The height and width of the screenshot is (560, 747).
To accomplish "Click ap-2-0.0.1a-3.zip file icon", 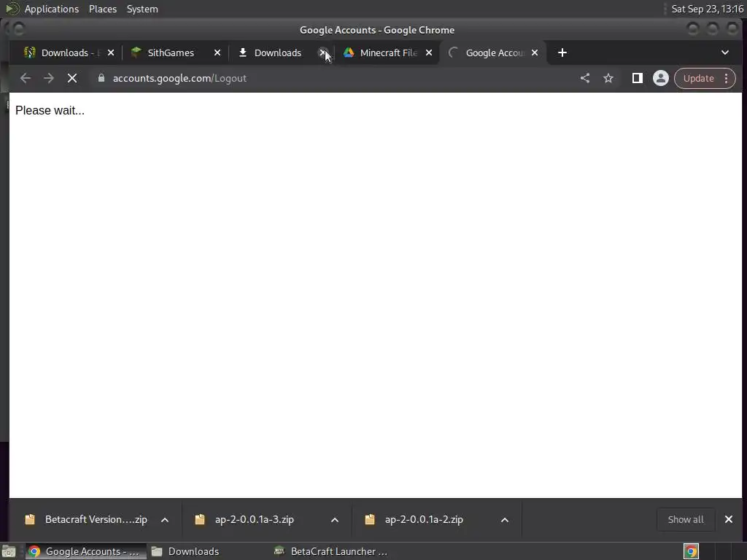I will (x=200, y=519).
